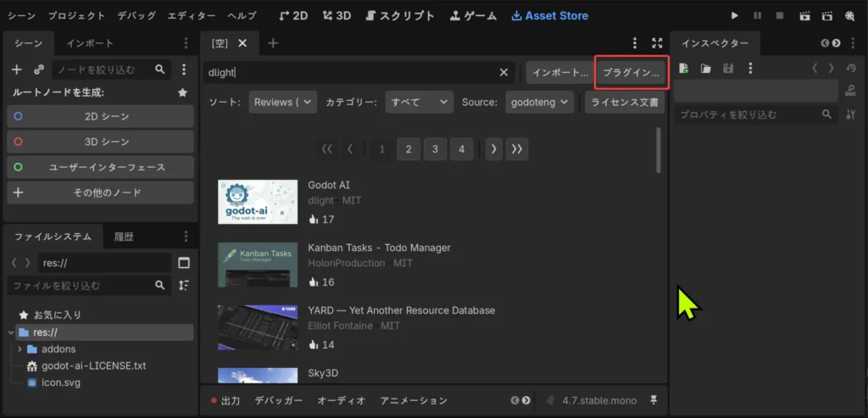Open the カテゴリー すべて dropdown
Image resolution: width=868 pixels, height=418 pixels.
coord(419,102)
